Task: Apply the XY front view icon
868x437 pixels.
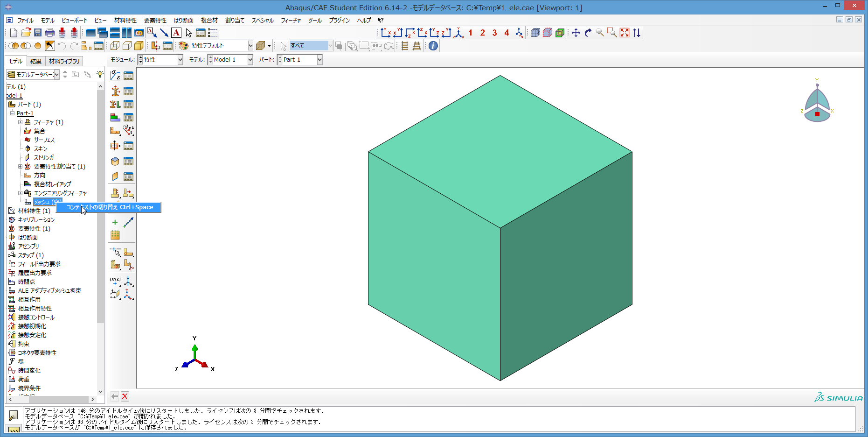Action: (385, 33)
